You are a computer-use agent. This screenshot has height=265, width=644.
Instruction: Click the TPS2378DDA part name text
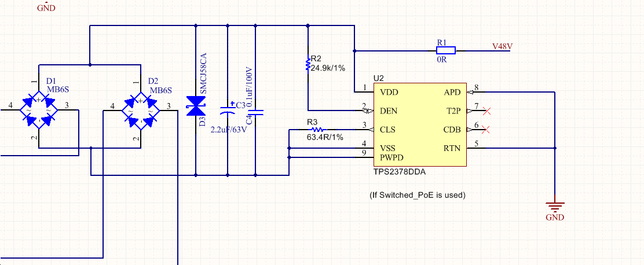[x=399, y=172]
